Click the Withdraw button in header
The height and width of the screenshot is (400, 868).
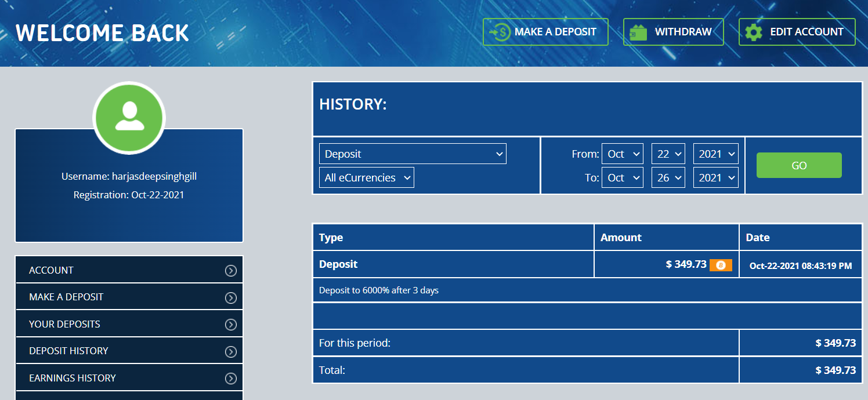click(673, 32)
